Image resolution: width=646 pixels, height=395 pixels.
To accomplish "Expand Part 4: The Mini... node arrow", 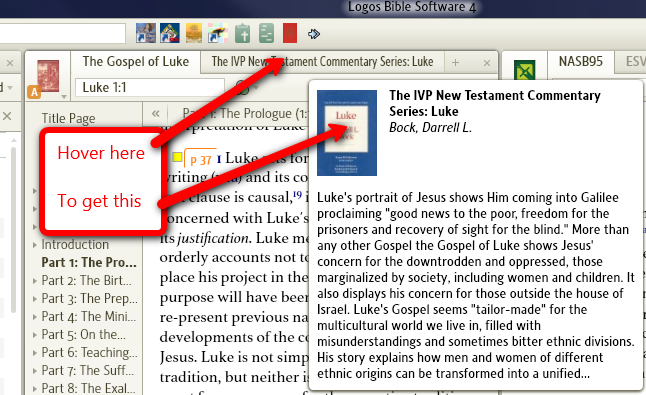I will point(35,317).
